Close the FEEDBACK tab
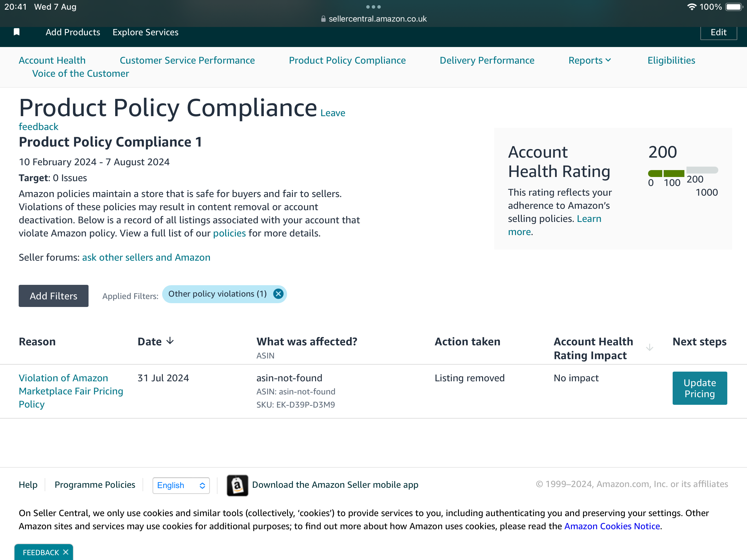Screen dimensions: 747x560 66,552
